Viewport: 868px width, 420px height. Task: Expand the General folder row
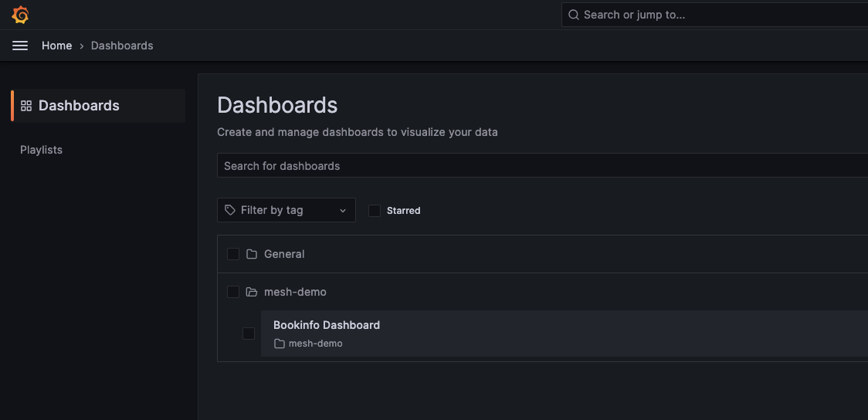click(284, 254)
